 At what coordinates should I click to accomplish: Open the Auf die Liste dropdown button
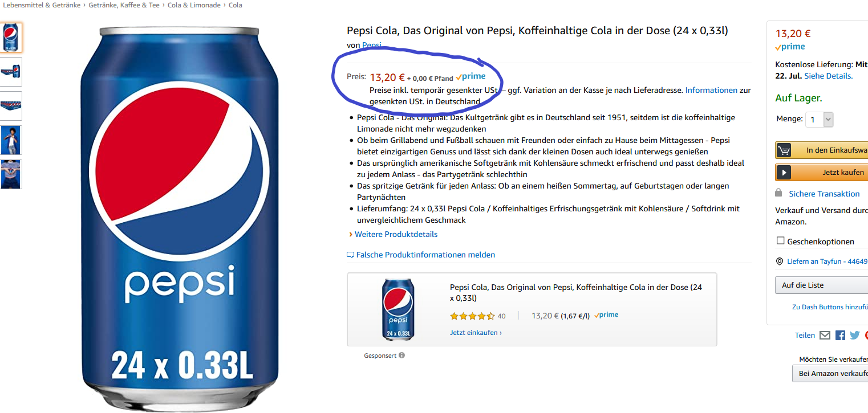(x=821, y=285)
